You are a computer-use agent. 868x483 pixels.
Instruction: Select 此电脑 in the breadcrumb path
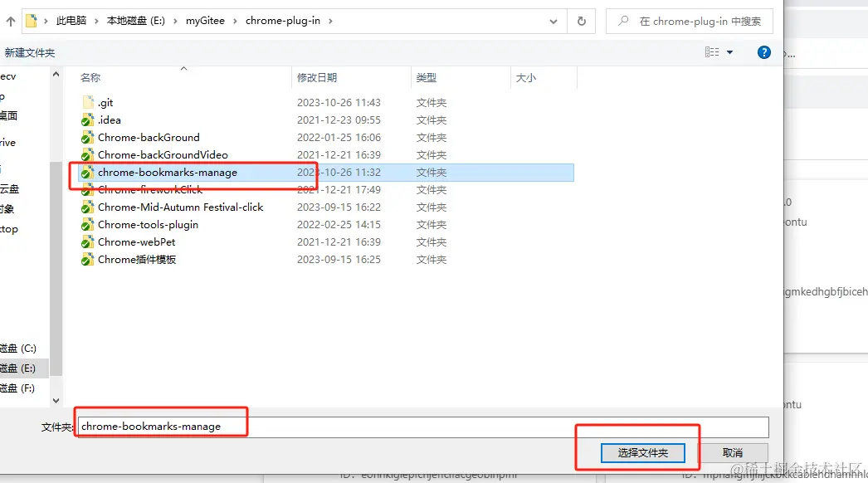71,21
